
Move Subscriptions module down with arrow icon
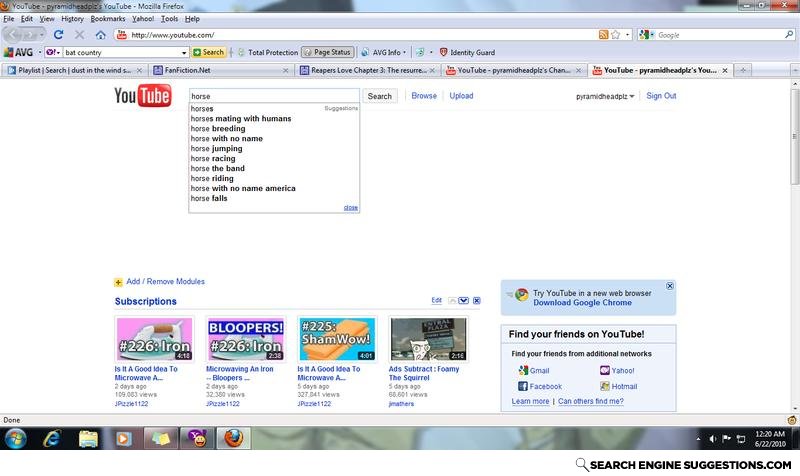(x=463, y=300)
